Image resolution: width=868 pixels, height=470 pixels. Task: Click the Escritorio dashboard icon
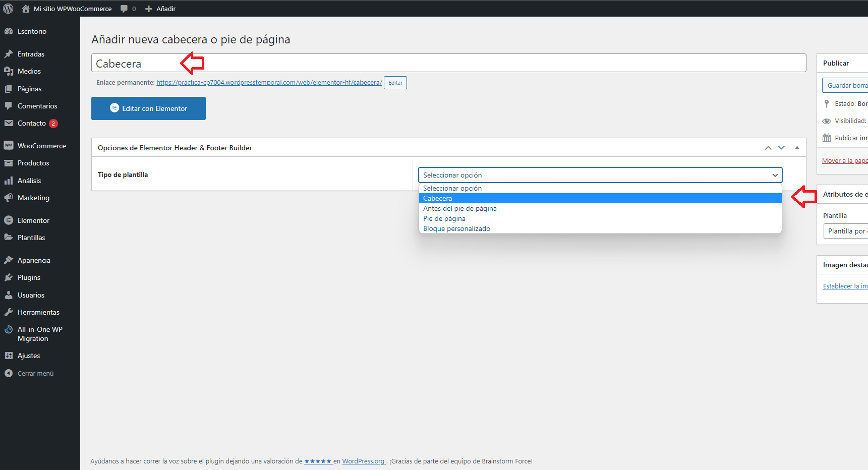coord(9,31)
